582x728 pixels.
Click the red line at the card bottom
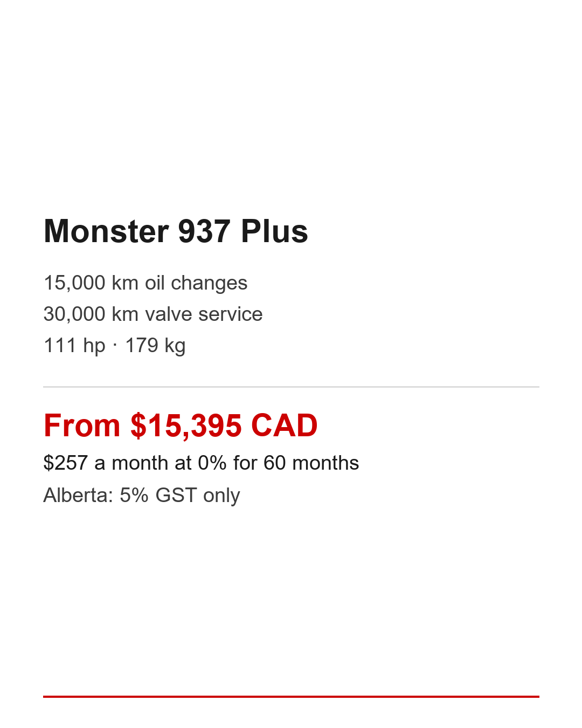click(x=291, y=696)
